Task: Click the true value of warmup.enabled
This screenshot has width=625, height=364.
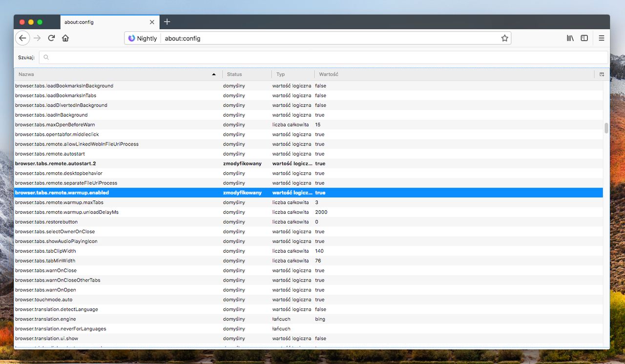Action: (320, 193)
